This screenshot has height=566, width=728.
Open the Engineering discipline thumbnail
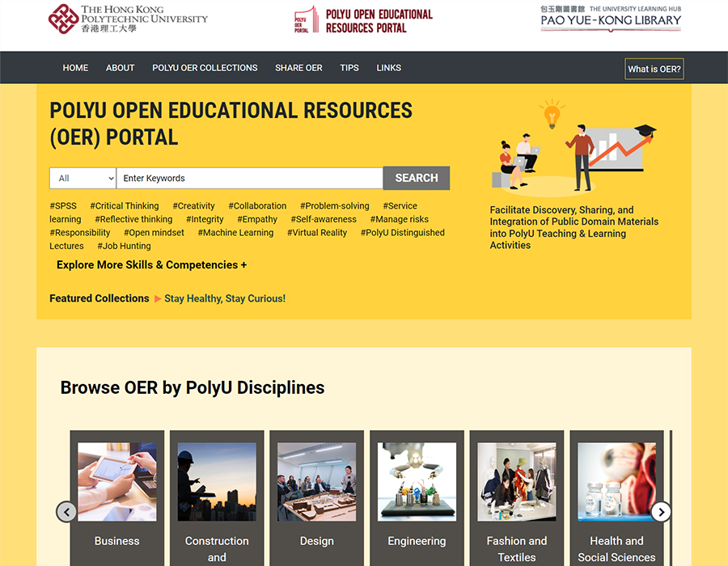417,482
